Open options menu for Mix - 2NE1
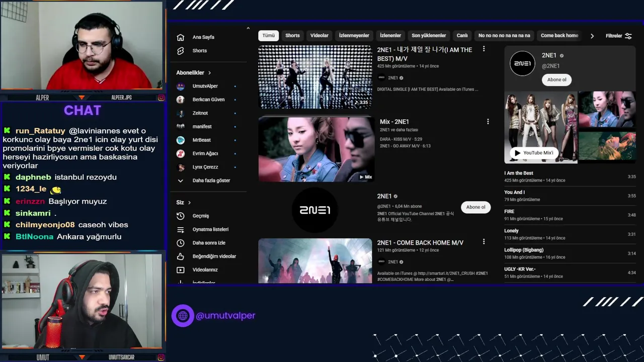This screenshot has height=362, width=644. 488,121
